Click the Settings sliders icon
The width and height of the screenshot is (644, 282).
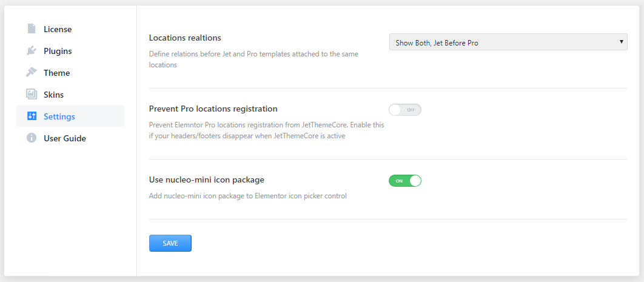coord(32,116)
